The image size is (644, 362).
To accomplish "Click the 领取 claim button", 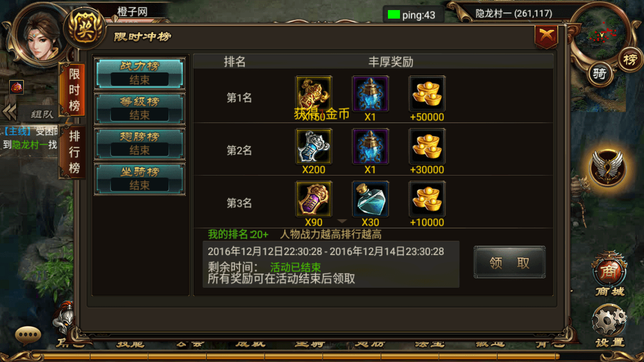I will pos(510,262).
